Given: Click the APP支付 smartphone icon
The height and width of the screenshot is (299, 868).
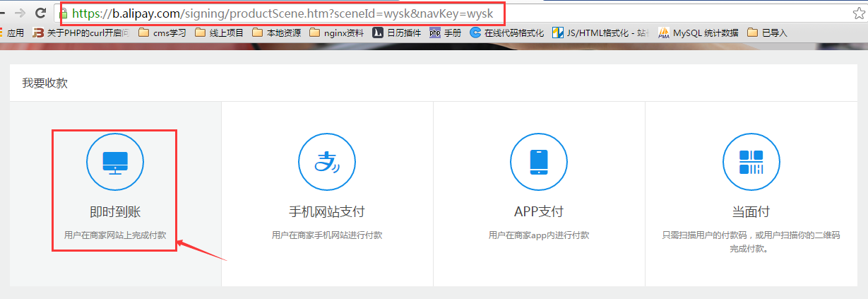Looking at the screenshot, I should coord(539,162).
